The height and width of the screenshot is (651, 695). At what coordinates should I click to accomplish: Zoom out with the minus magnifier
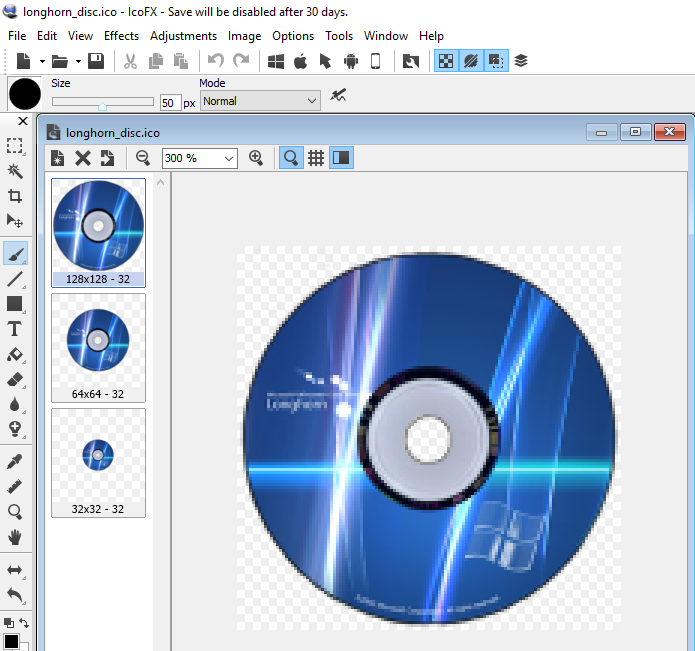[x=143, y=158]
